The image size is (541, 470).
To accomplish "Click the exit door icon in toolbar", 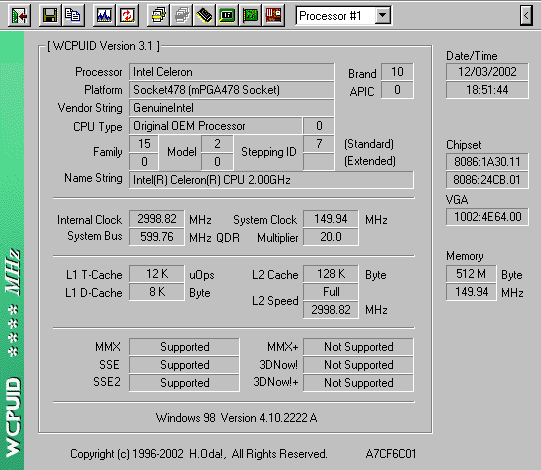I will [x=19, y=15].
